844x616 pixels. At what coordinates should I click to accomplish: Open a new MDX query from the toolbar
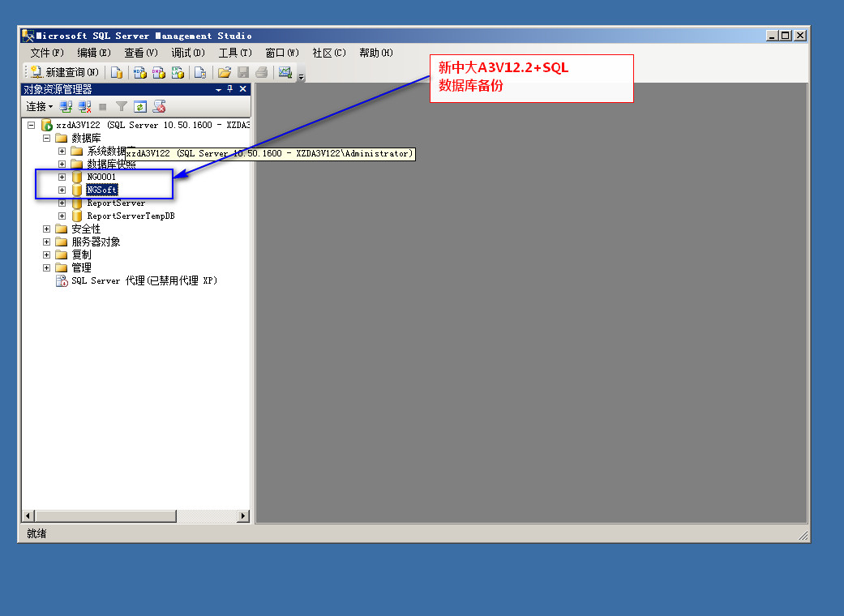[139, 73]
